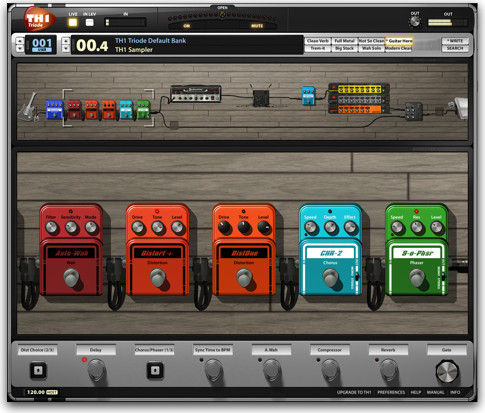
Task: Turn the DistOne Drive knob
Action: (x=224, y=227)
